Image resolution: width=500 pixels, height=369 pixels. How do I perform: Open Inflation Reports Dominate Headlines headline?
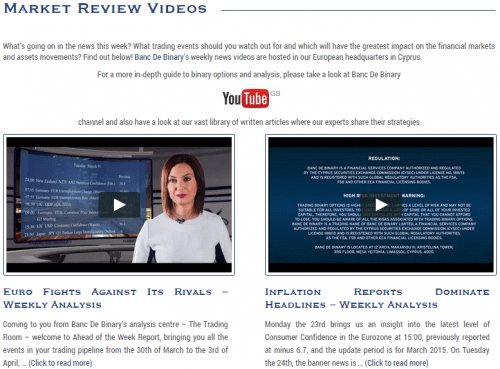click(x=377, y=298)
